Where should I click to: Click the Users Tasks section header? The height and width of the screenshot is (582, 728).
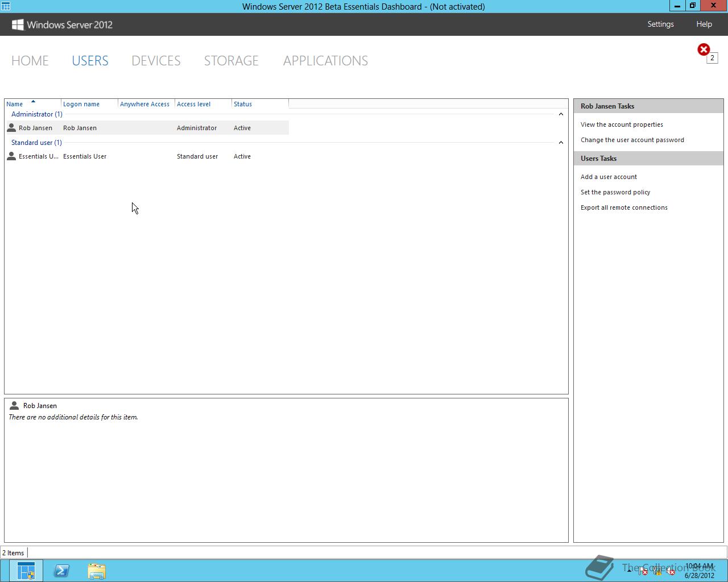pos(648,159)
